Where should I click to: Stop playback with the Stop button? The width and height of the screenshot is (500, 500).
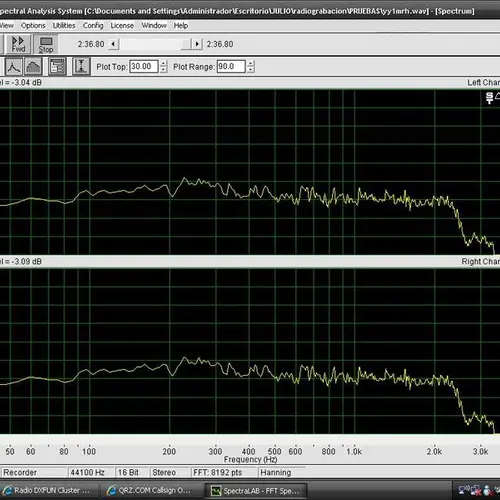(x=46, y=44)
